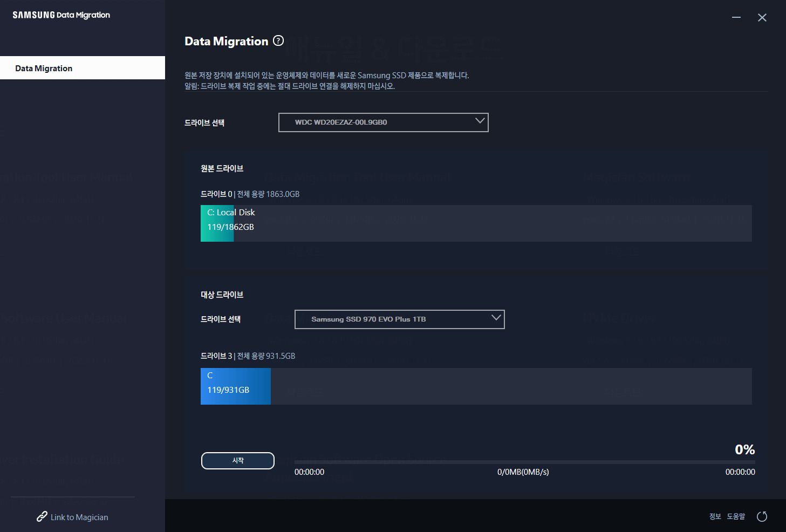The width and height of the screenshot is (786, 532).
Task: Click the chain link icon near Magician
Action: (x=42, y=517)
